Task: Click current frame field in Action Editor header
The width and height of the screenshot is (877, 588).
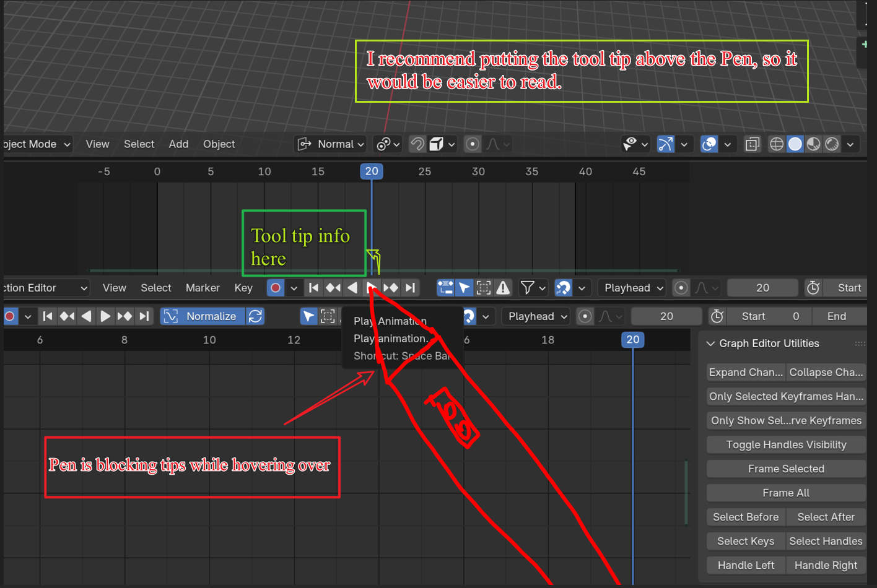Action: (762, 288)
